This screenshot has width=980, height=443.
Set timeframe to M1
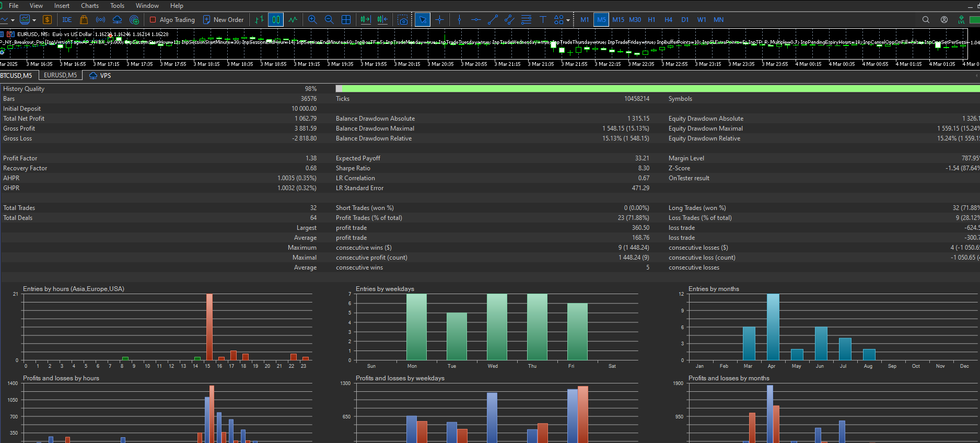585,20
